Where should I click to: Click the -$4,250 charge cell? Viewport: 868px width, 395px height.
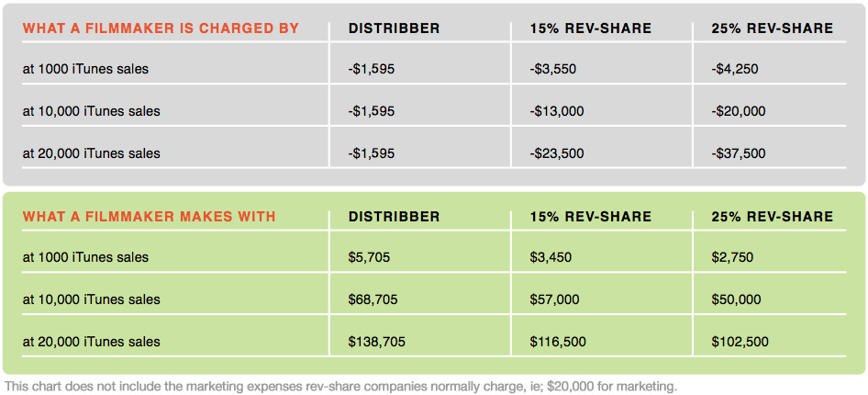(735, 69)
